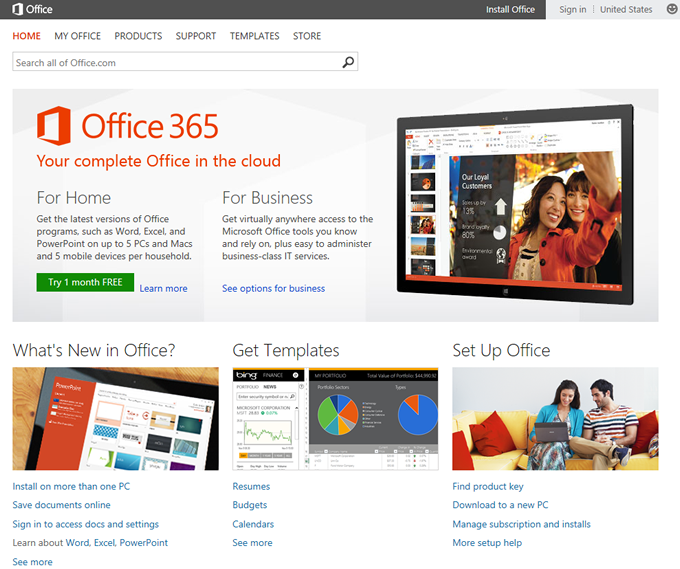Open Find product key link
This screenshot has height=569, width=680.
(x=488, y=487)
